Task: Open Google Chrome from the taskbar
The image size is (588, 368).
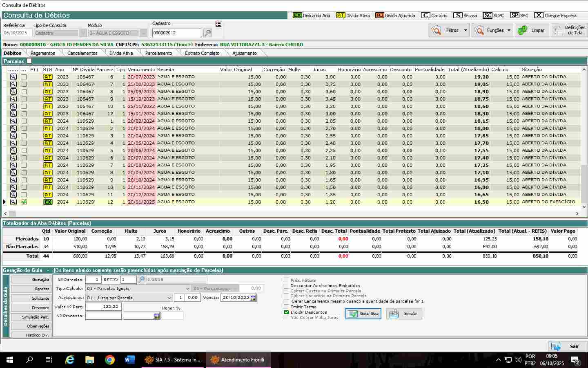Action: pyautogui.click(x=109, y=360)
